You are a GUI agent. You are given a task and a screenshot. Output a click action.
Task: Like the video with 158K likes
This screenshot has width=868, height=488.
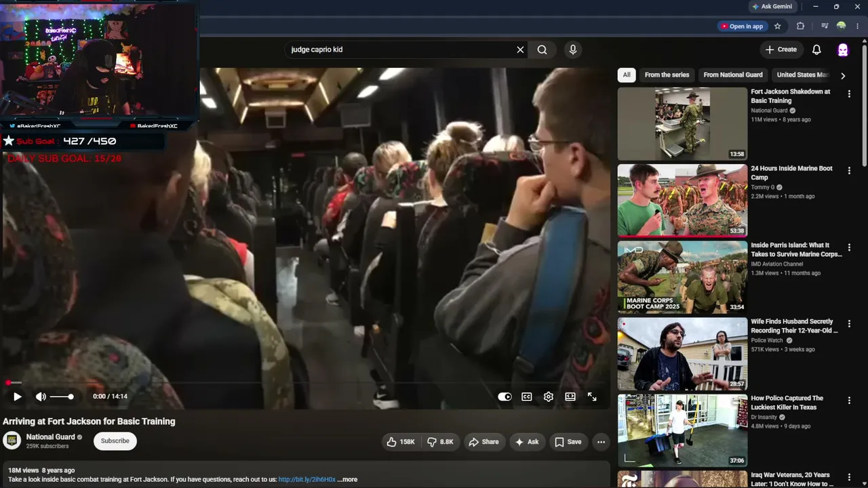point(401,442)
